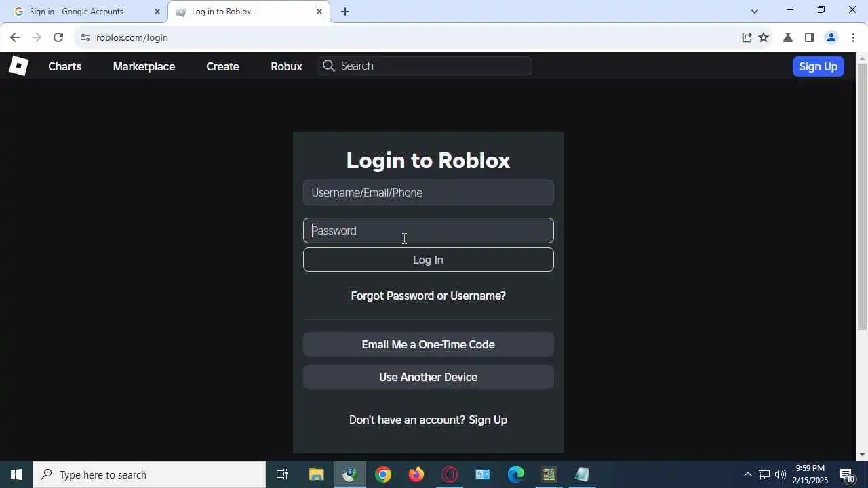Click Use Another Device button
The width and height of the screenshot is (868, 488).
coord(429,377)
